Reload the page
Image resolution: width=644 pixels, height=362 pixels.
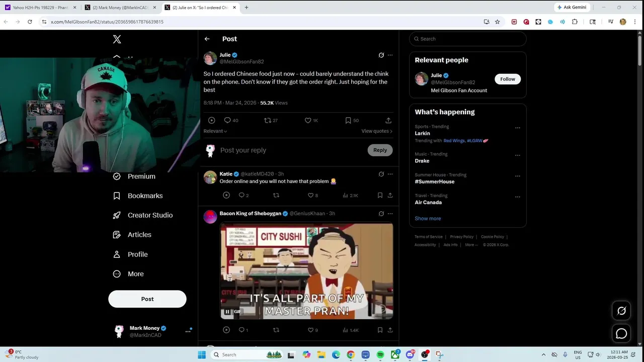(30, 22)
